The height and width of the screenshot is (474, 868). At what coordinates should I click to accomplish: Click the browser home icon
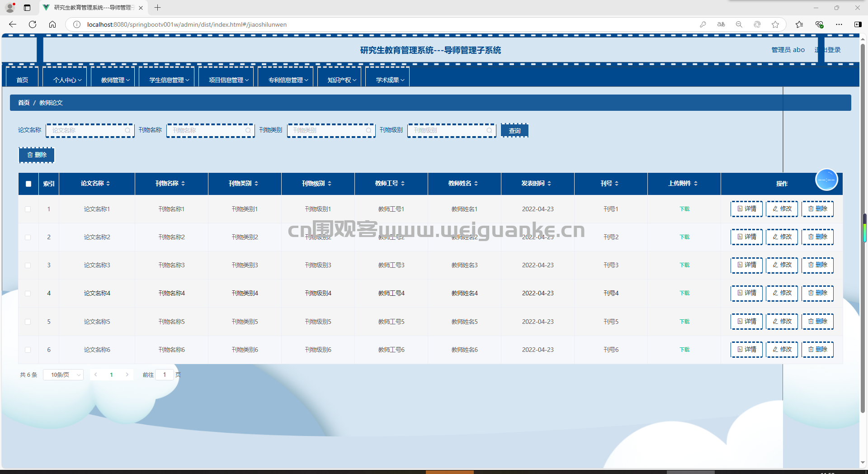tap(52, 24)
